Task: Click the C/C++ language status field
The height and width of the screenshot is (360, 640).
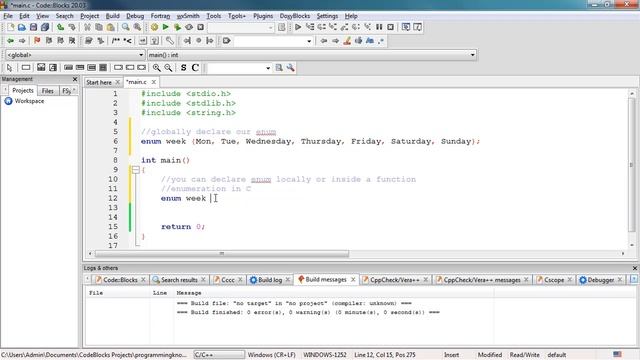Action: point(219,355)
